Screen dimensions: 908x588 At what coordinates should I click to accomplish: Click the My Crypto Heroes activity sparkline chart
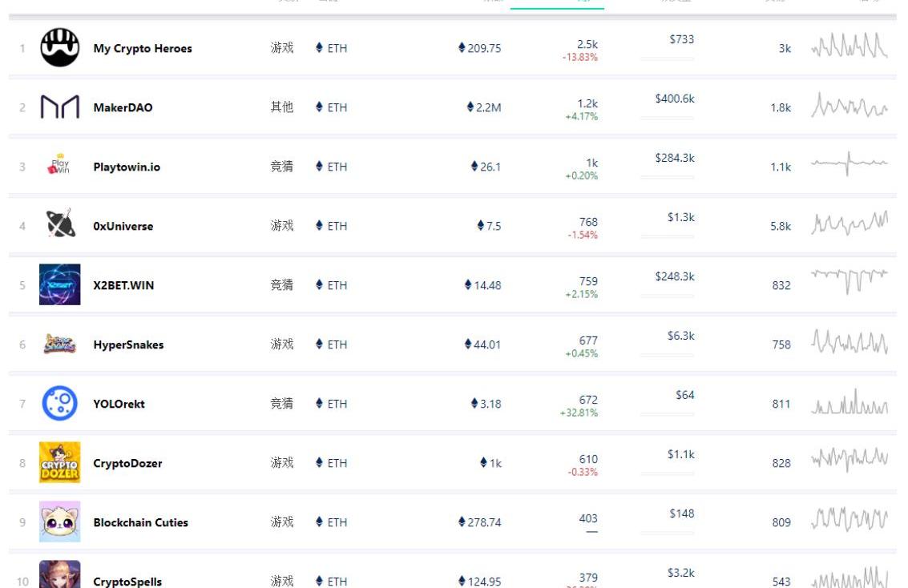pyautogui.click(x=849, y=46)
